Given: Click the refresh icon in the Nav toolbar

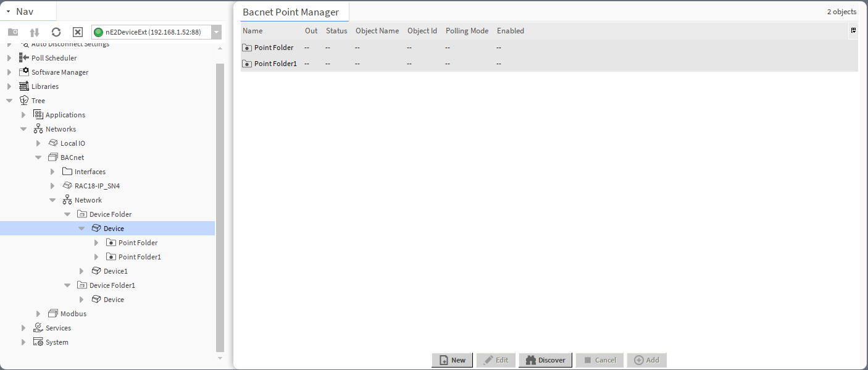Looking at the screenshot, I should [56, 32].
